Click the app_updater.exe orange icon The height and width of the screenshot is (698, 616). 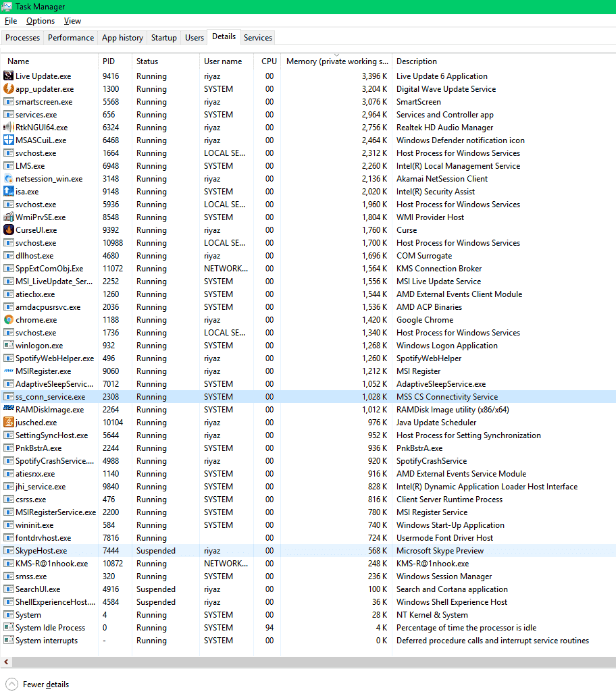9,89
